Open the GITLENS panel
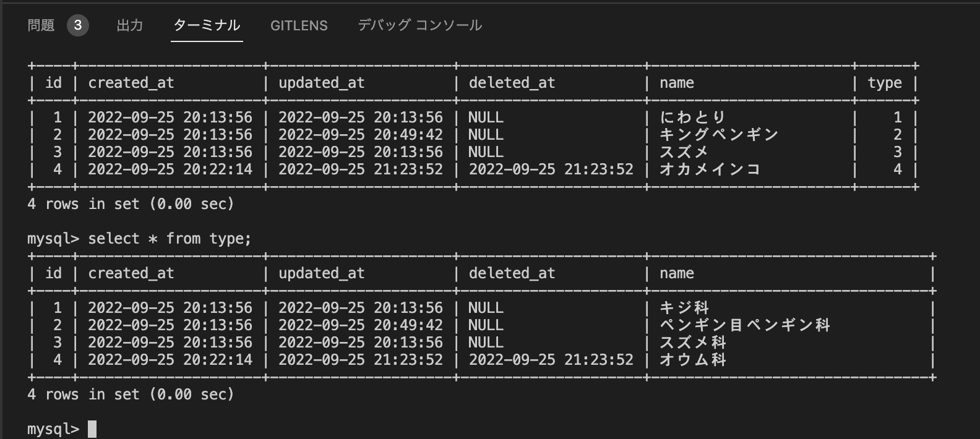The image size is (980, 439). (299, 25)
